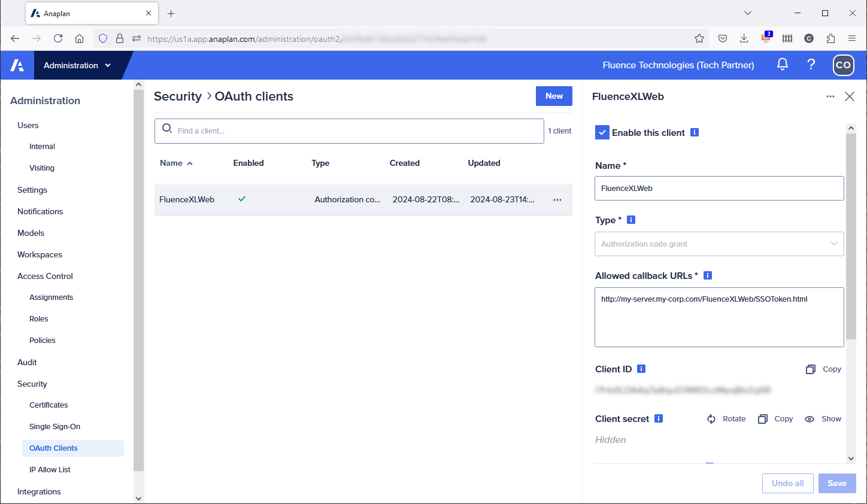The height and width of the screenshot is (504, 867).
Task: Show info tooltip for Type field
Action: point(631,220)
